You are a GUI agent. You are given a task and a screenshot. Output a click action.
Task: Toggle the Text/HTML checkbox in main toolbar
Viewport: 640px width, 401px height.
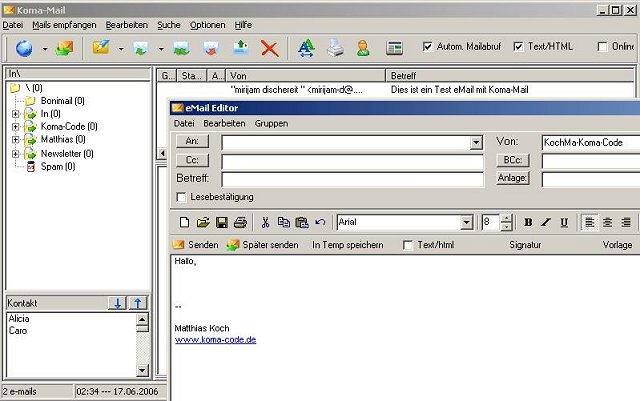click(518, 47)
